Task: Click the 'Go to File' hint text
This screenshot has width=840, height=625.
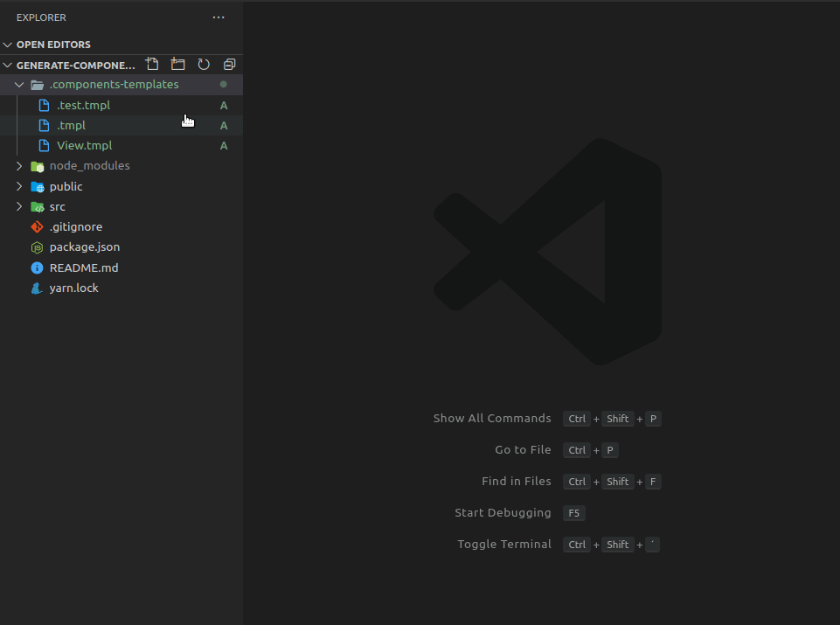Action: [523, 450]
